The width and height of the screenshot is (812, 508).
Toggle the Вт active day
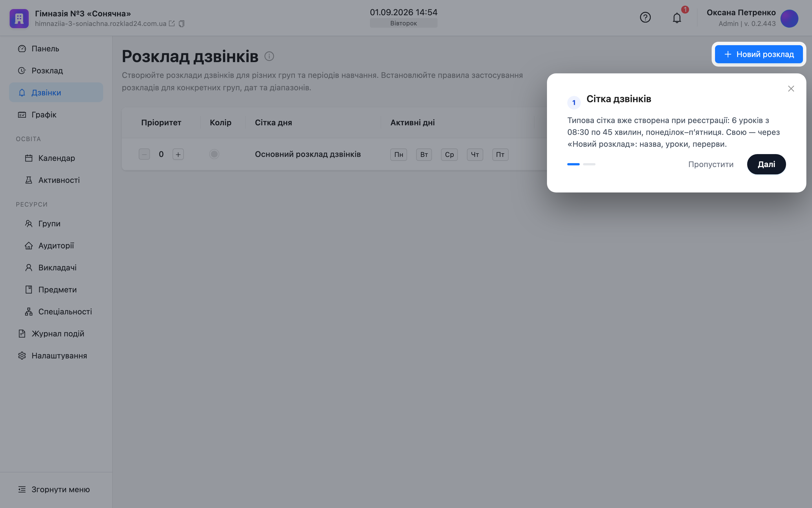click(424, 155)
